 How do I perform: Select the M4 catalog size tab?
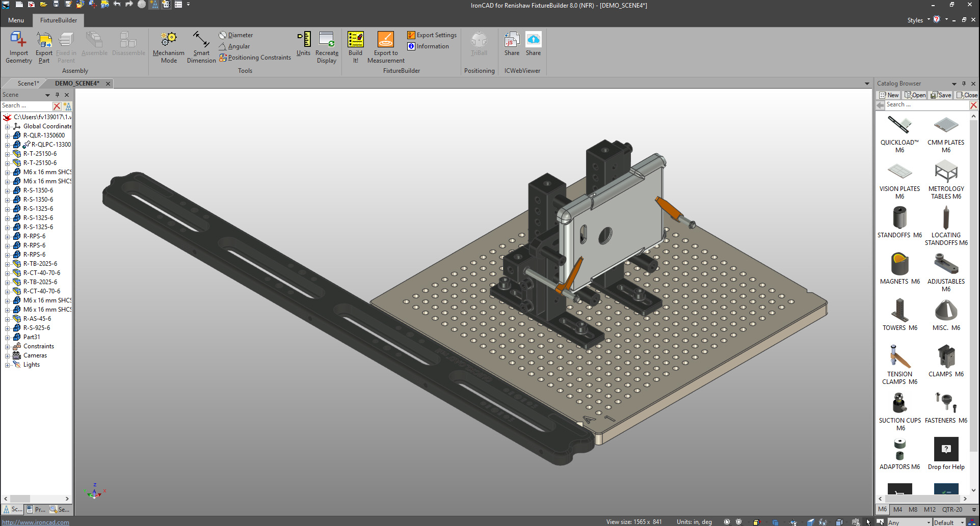[x=897, y=509]
